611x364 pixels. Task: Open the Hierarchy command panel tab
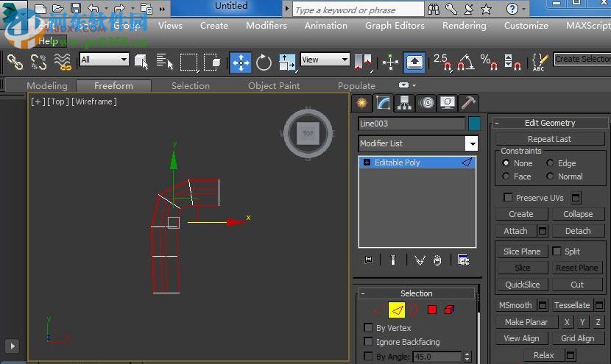pyautogui.click(x=404, y=103)
